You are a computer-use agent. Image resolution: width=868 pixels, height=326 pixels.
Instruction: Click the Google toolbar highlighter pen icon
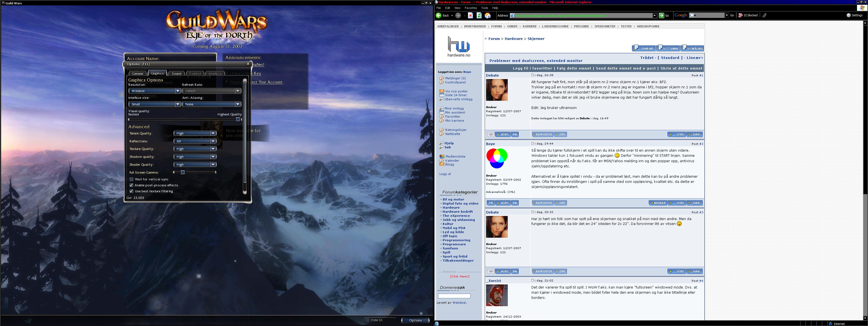tap(765, 15)
